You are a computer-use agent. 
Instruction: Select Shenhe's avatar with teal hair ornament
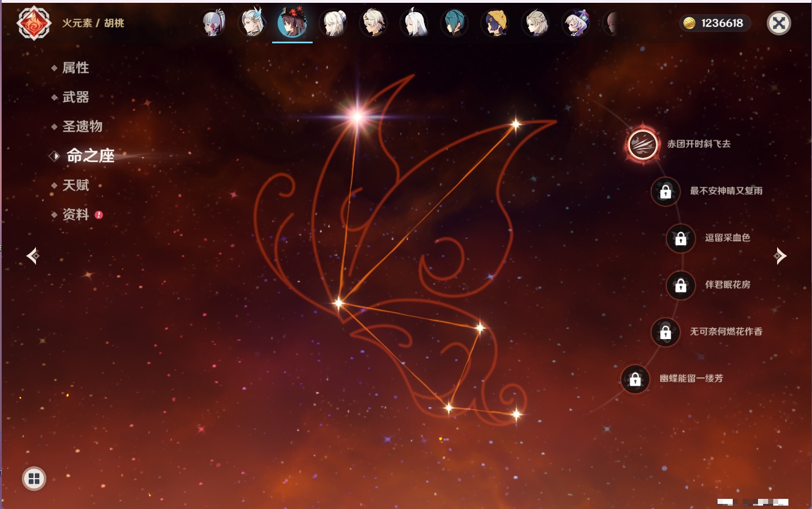point(252,24)
